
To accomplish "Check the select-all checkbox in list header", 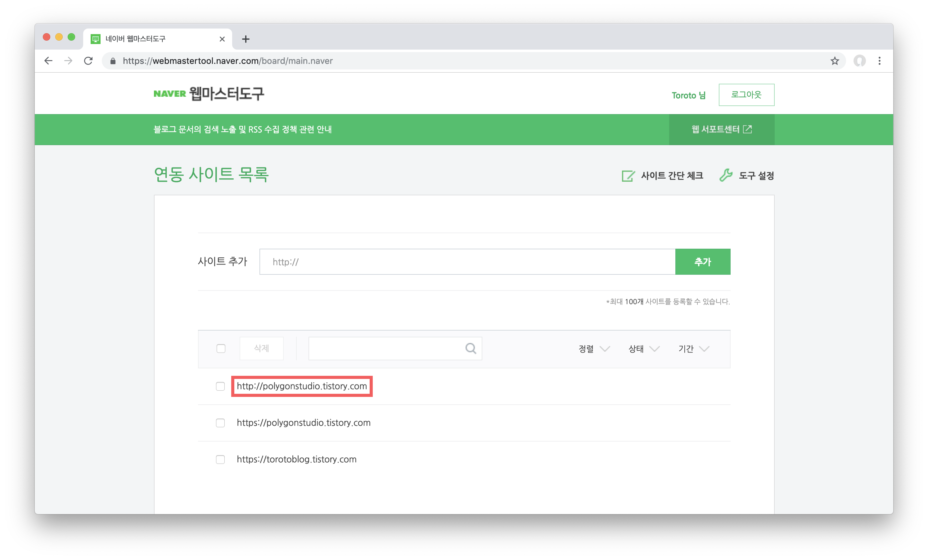I will click(x=221, y=349).
